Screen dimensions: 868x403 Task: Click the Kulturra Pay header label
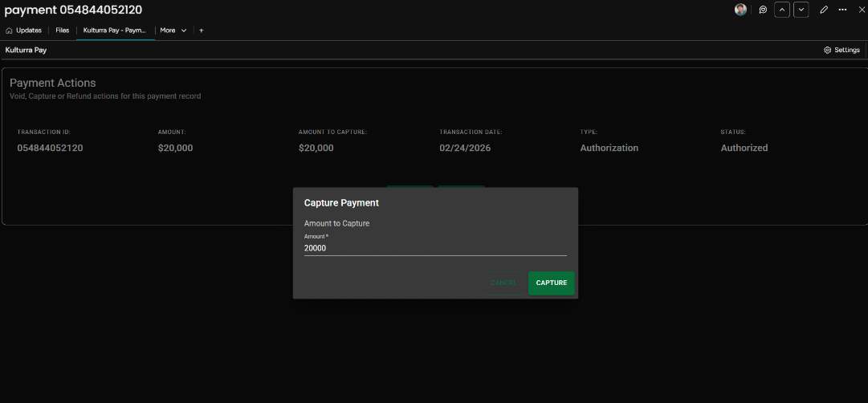click(26, 50)
